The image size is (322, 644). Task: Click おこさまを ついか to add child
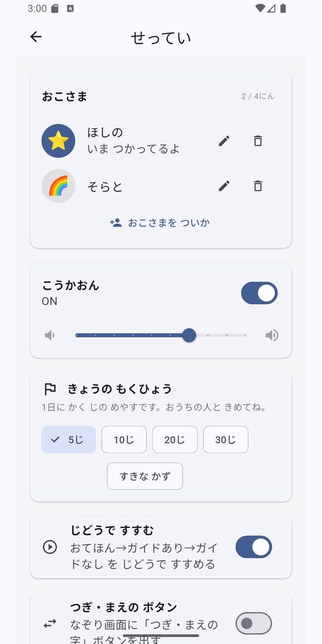pyautogui.click(x=160, y=223)
